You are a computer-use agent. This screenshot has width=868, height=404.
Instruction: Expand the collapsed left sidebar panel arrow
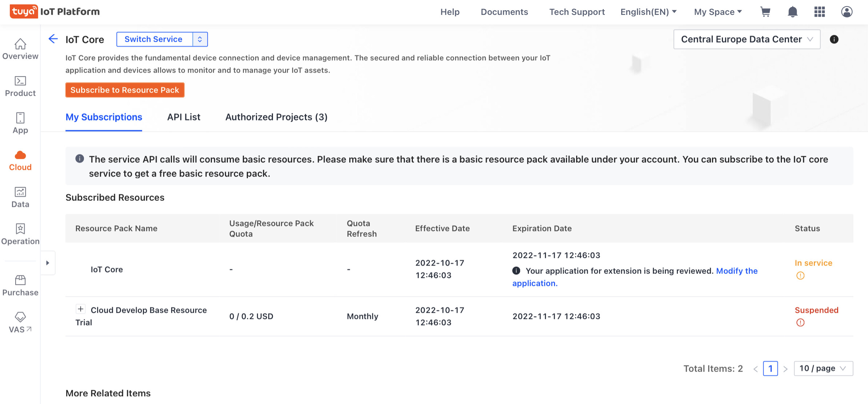click(48, 263)
